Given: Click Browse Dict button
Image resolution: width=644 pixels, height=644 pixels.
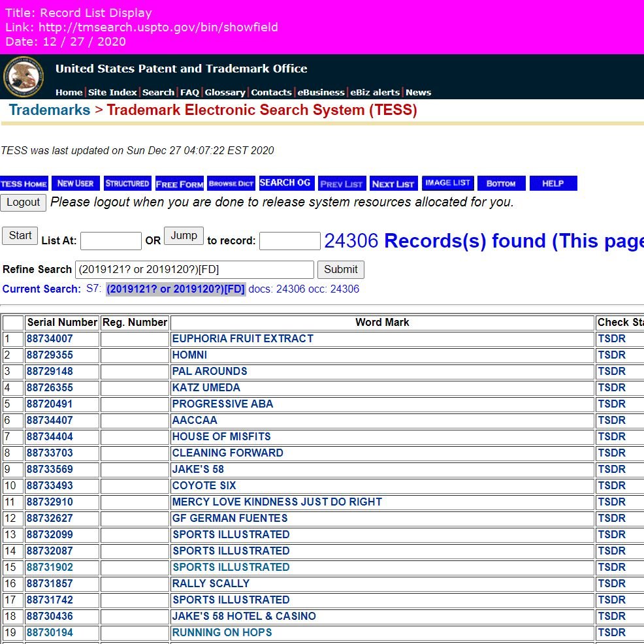Looking at the screenshot, I should pos(231,183).
